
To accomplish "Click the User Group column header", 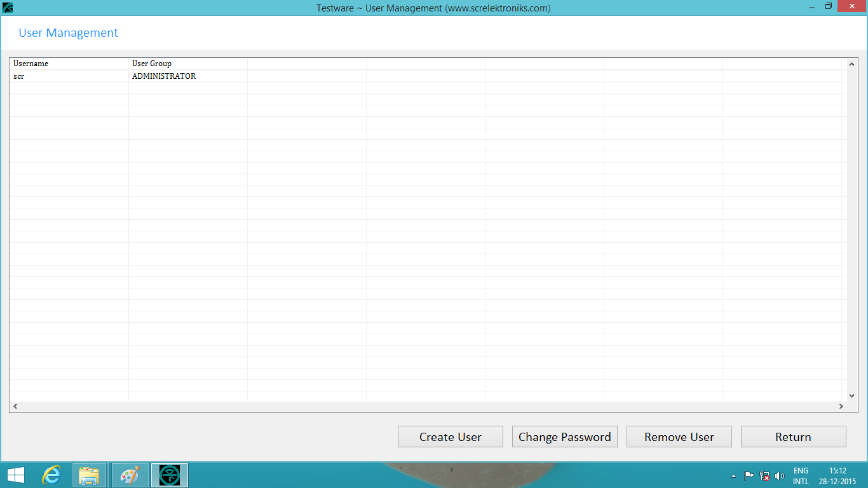I will [x=188, y=64].
